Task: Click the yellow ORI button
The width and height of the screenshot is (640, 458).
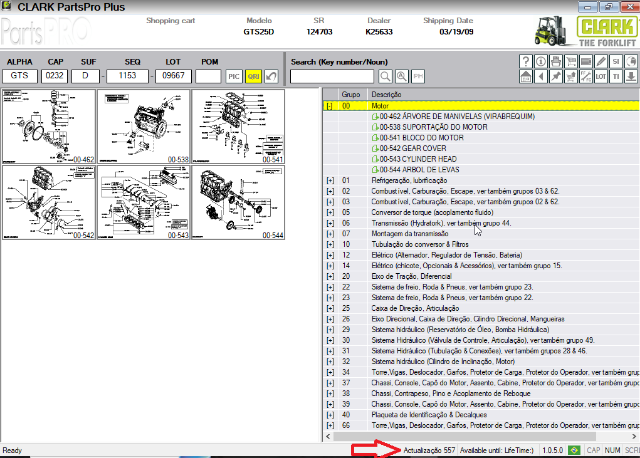Action: 253,76
